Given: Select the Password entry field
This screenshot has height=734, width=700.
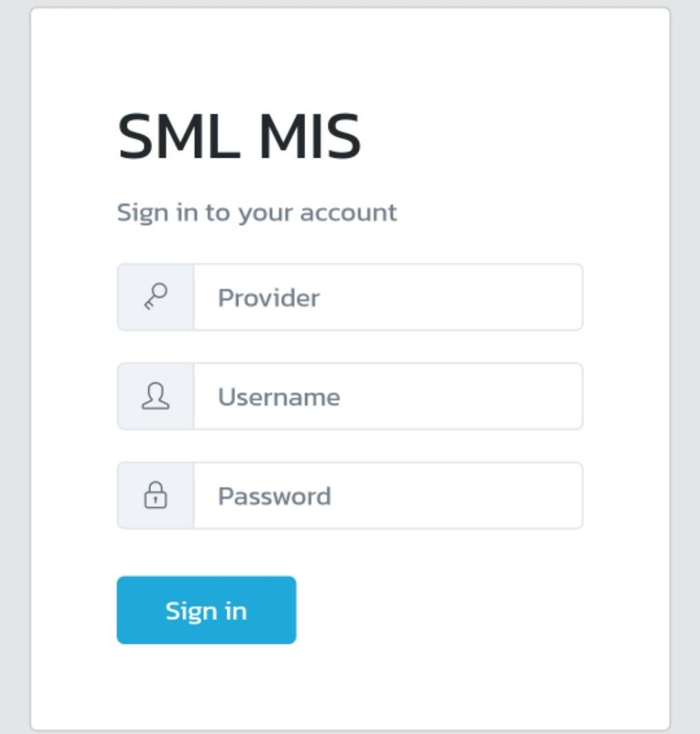Looking at the screenshot, I should coord(388,496).
